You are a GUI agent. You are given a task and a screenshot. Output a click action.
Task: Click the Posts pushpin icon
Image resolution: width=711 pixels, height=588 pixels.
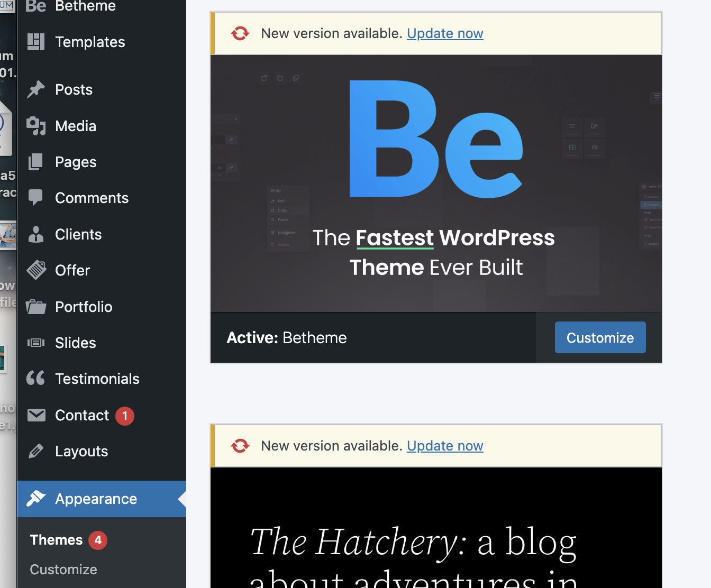(x=36, y=89)
